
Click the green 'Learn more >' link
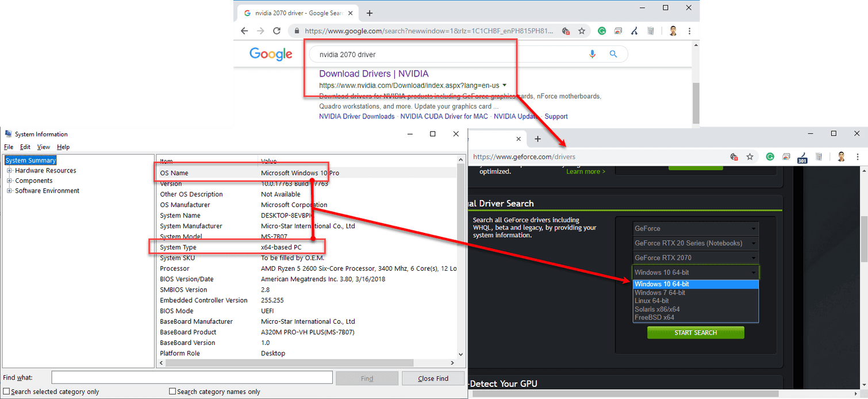tap(586, 171)
